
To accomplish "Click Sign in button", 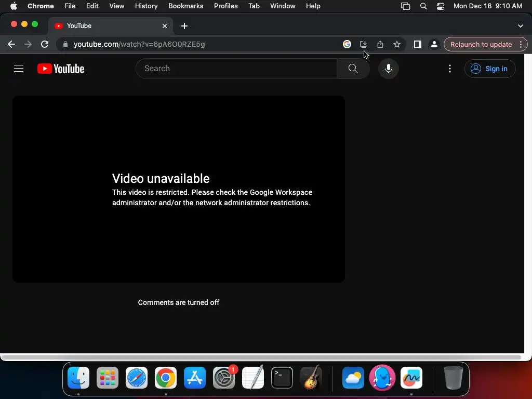I will pyautogui.click(x=490, y=69).
